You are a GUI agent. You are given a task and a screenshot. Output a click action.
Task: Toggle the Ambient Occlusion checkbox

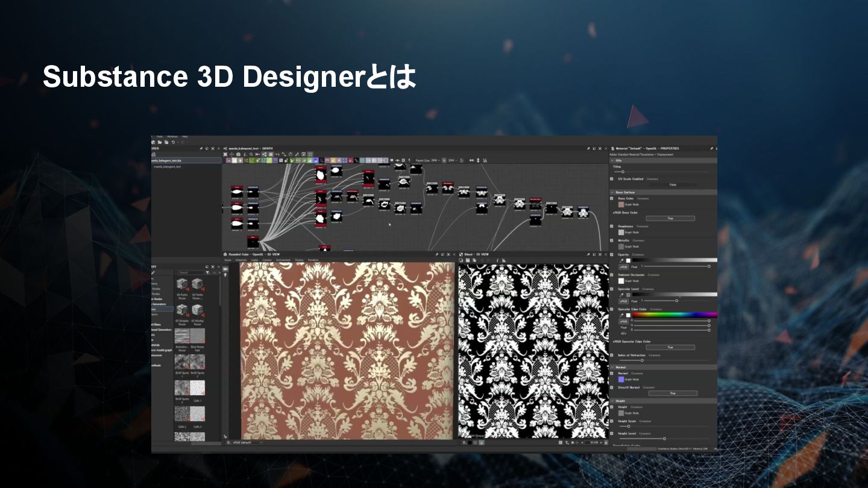click(x=611, y=275)
